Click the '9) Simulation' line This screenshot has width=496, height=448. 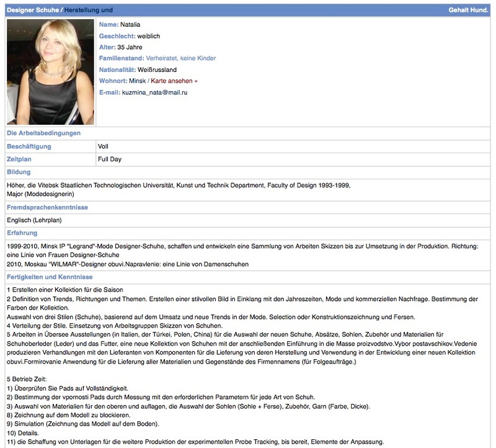[x=83, y=424]
